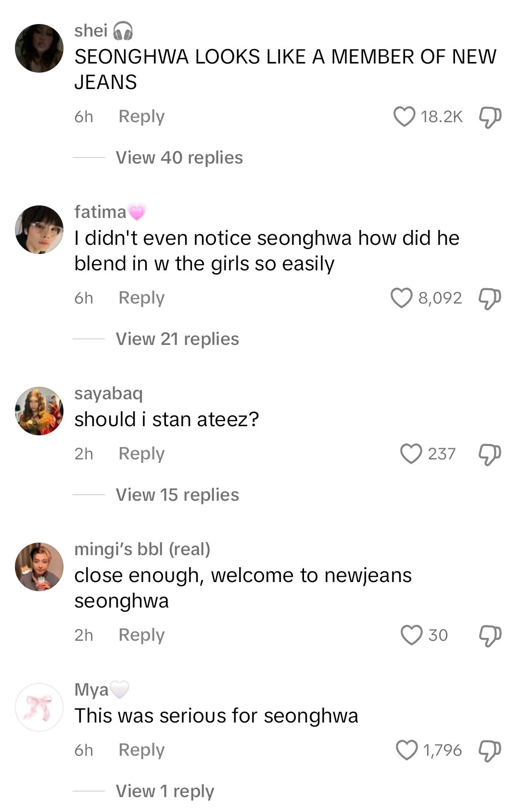Reply to mingi's bbl (real) comment
Viewport: 519px width, 812px height.
[141, 634]
